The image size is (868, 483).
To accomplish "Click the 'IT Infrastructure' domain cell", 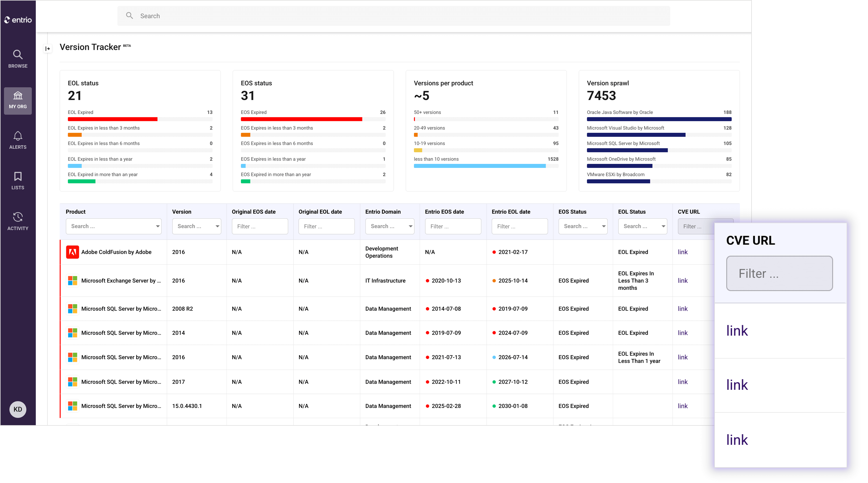I will (385, 280).
